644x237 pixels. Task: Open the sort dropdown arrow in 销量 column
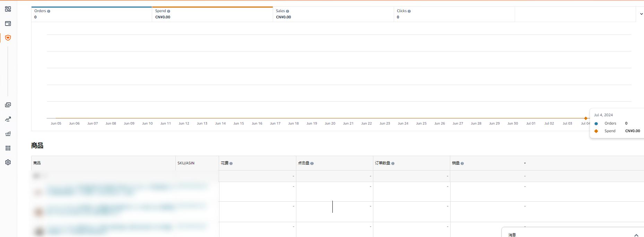(525, 163)
